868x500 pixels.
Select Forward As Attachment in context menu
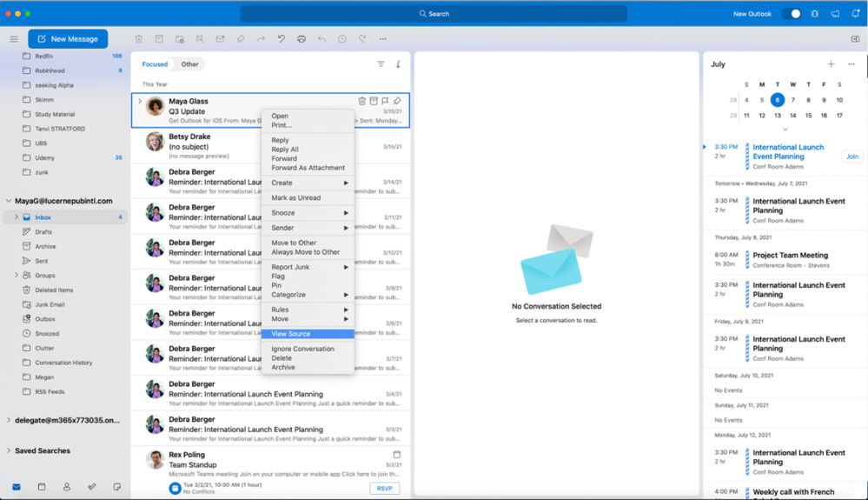tap(308, 168)
